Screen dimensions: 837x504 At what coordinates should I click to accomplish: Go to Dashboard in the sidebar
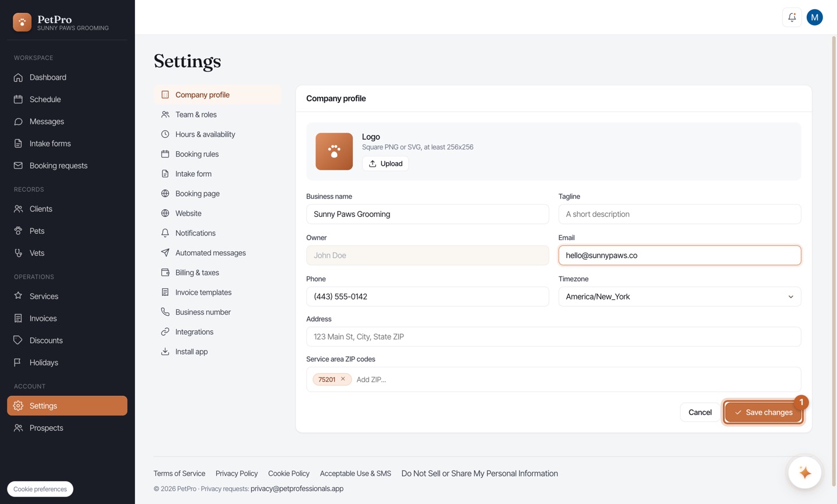click(x=67, y=77)
